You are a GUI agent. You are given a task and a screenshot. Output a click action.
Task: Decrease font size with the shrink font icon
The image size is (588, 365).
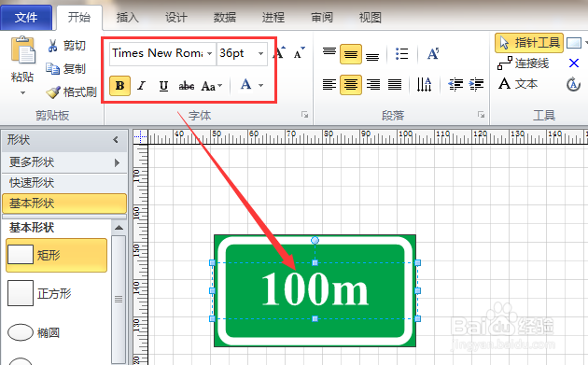[300, 53]
